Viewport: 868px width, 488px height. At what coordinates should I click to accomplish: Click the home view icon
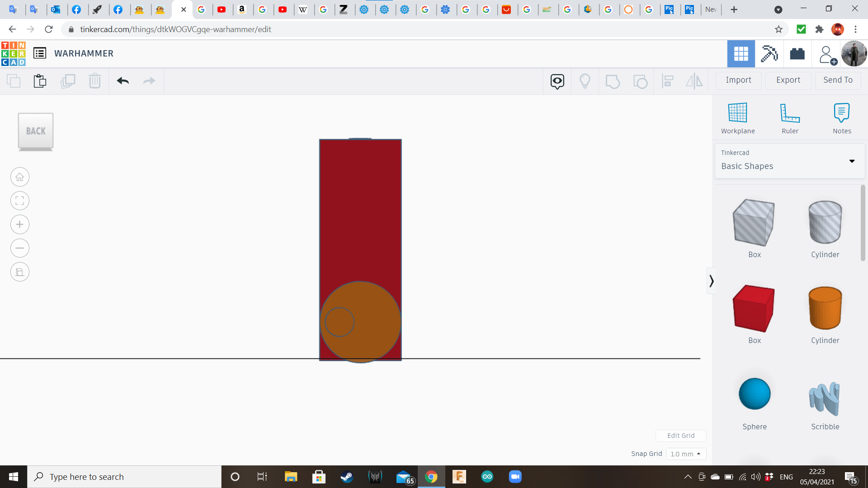pos(19,177)
